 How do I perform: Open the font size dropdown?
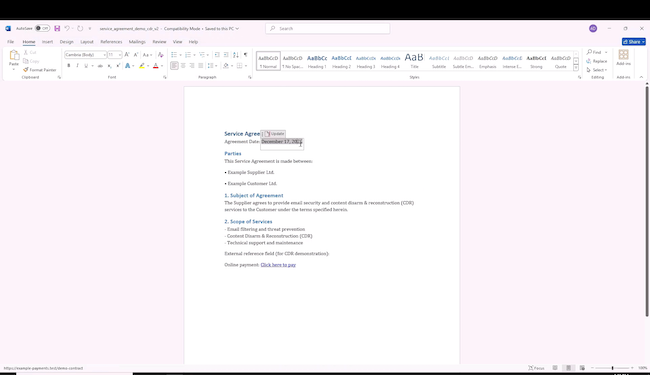pyautogui.click(x=120, y=55)
